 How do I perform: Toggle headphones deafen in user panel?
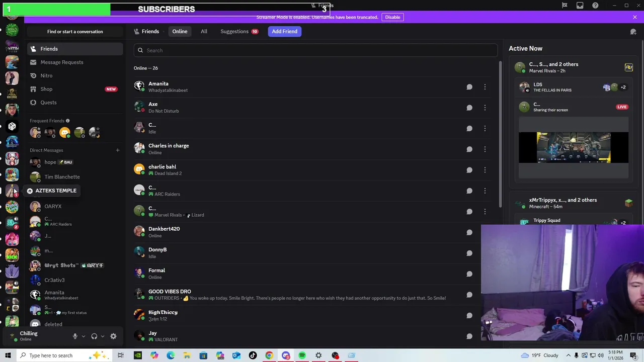coord(94,336)
